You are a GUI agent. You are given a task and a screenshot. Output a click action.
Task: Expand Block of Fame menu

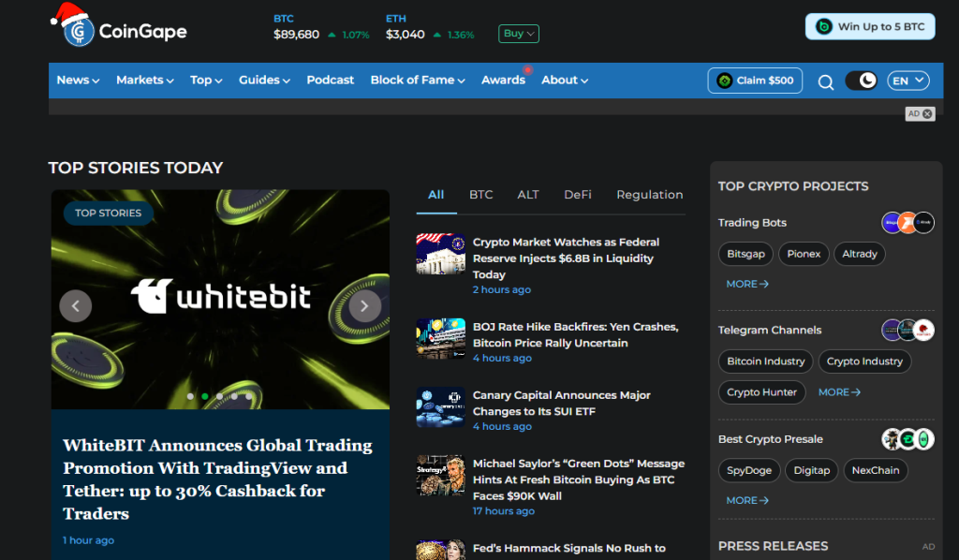(418, 81)
